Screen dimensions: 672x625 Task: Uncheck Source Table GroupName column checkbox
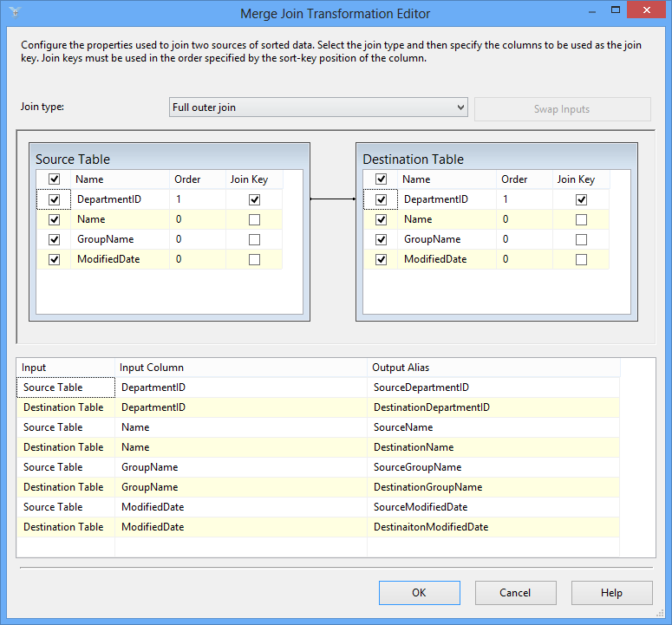55,239
